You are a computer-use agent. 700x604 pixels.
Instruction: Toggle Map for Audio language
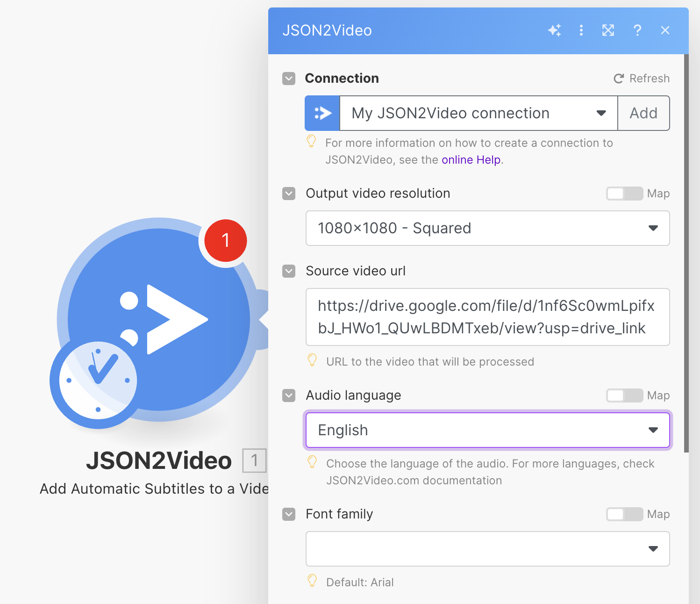click(624, 395)
